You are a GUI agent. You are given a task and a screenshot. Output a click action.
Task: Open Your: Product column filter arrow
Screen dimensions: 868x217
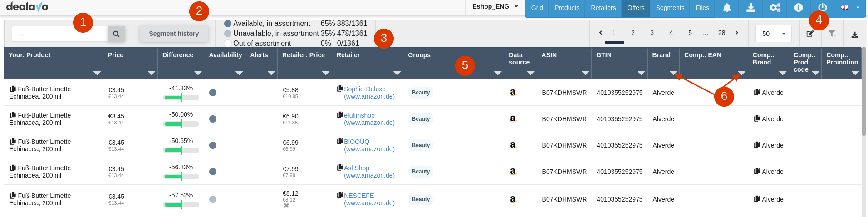pos(97,73)
